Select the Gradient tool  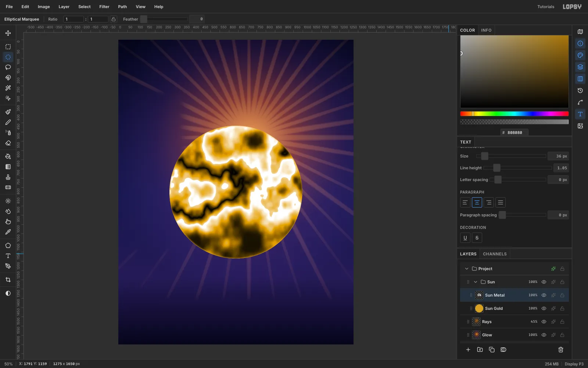point(8,167)
